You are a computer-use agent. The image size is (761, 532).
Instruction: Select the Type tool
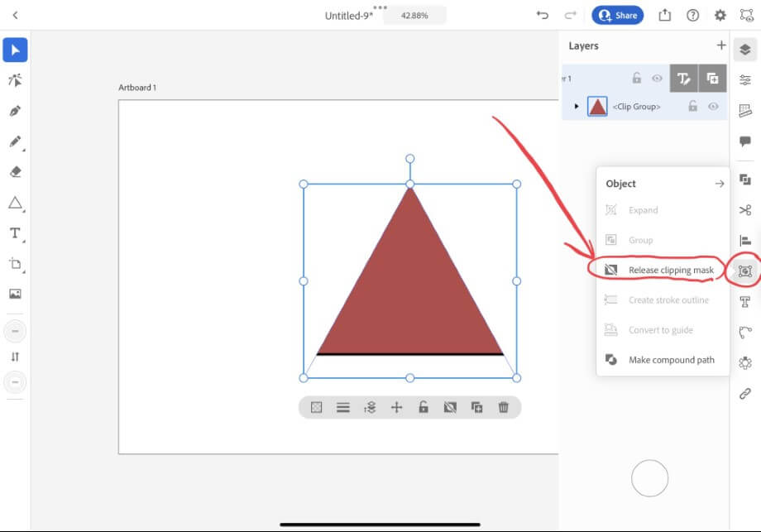point(15,233)
